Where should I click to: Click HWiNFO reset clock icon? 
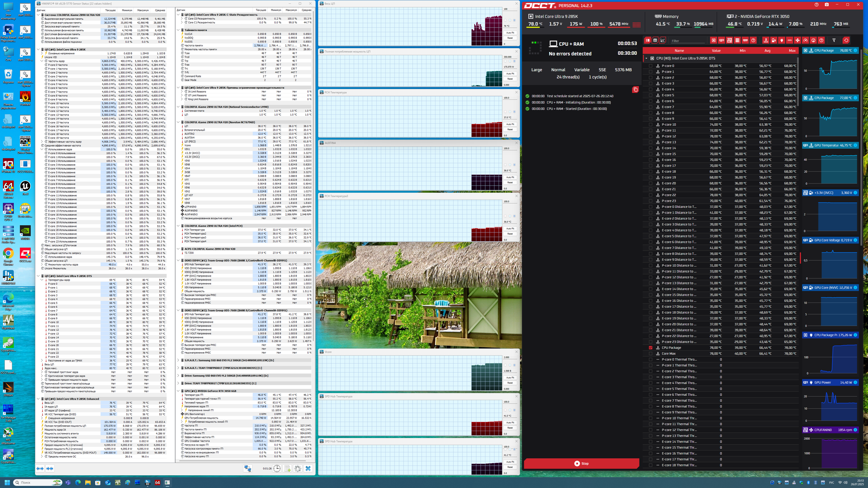coord(277,468)
